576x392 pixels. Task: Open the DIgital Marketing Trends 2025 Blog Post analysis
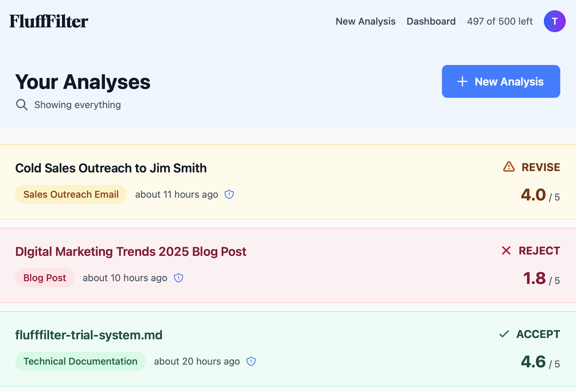point(130,251)
